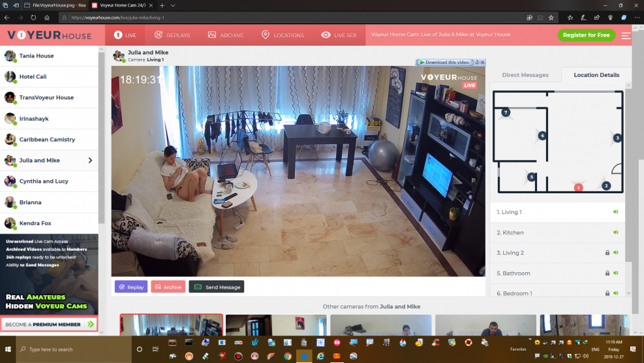Open the browser tab list dropdown arrow

(x=172, y=5)
